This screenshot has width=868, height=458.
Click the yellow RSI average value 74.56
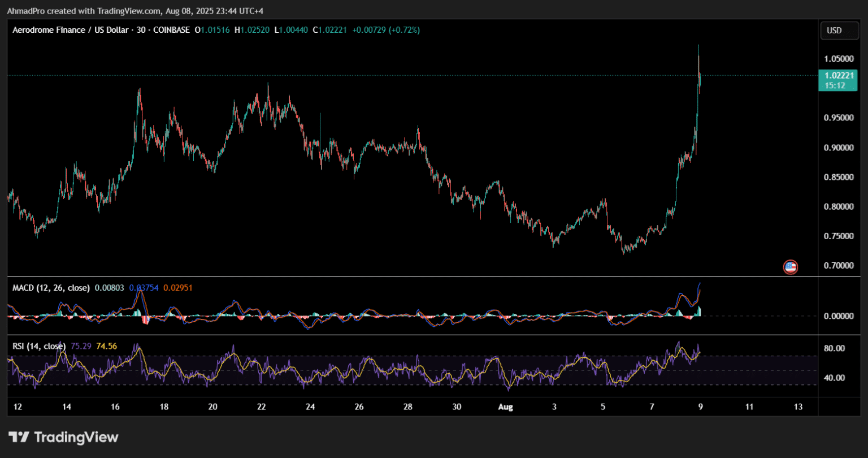point(106,346)
